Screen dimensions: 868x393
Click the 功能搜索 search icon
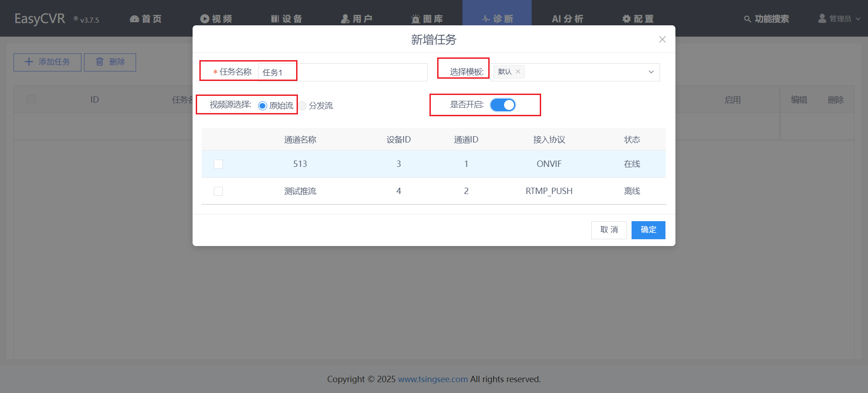pos(747,19)
